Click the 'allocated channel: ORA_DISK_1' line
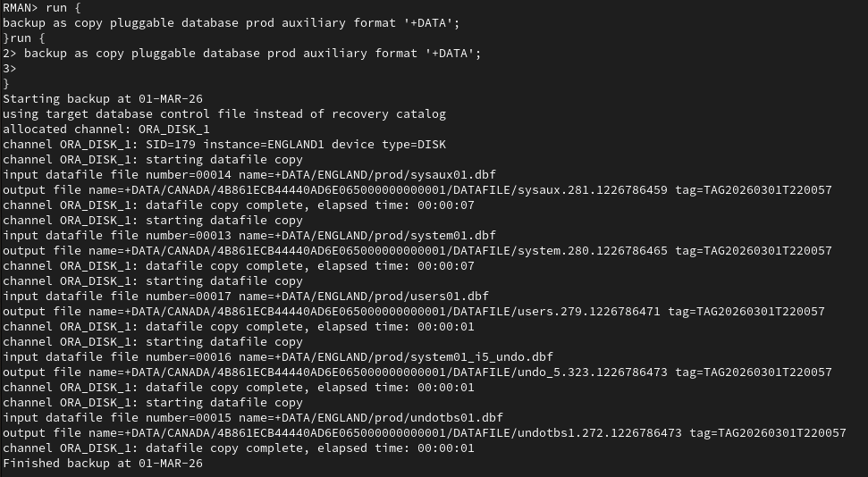868x477 pixels. 106,129
